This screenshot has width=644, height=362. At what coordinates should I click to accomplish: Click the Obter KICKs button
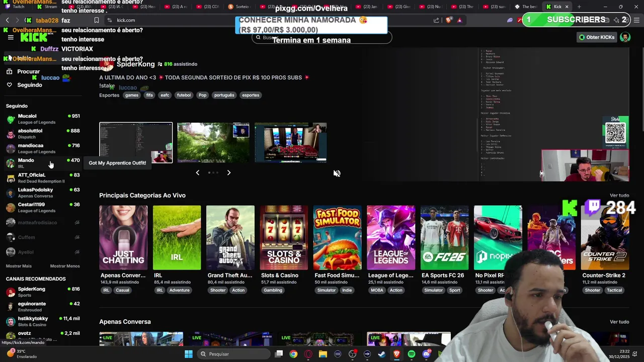pyautogui.click(x=596, y=37)
